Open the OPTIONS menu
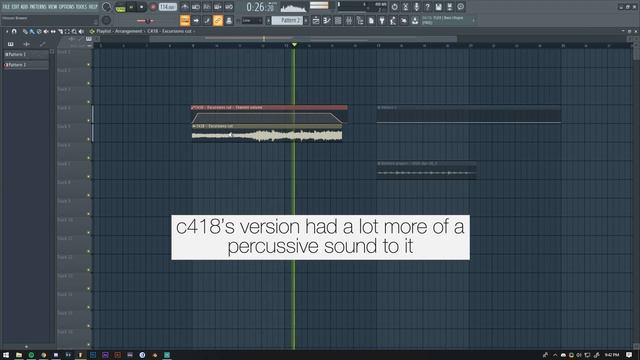The height and width of the screenshot is (360, 640). (x=67, y=7)
